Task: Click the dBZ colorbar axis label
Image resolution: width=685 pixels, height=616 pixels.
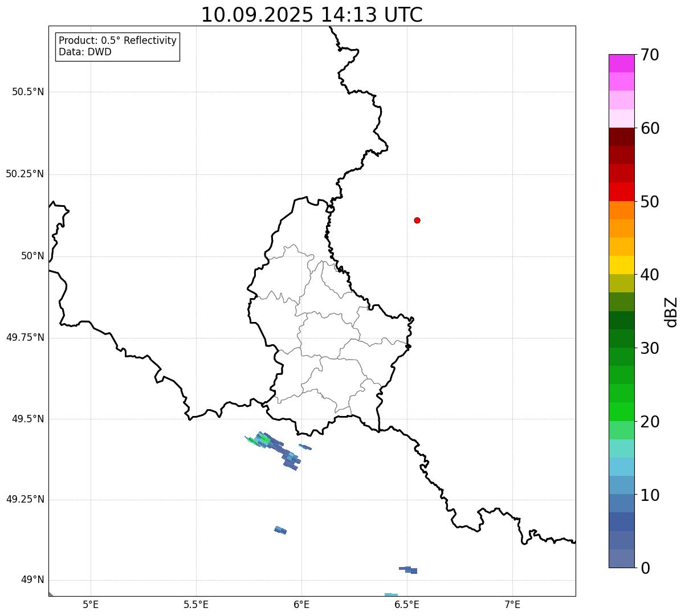Action: click(671, 312)
